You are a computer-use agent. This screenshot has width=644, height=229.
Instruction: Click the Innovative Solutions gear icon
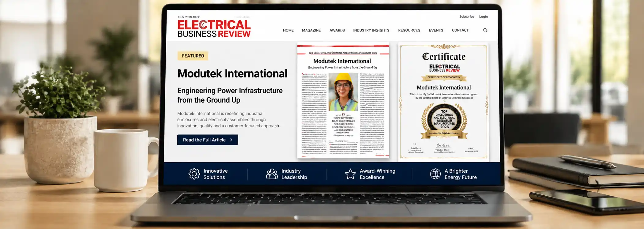click(x=194, y=174)
